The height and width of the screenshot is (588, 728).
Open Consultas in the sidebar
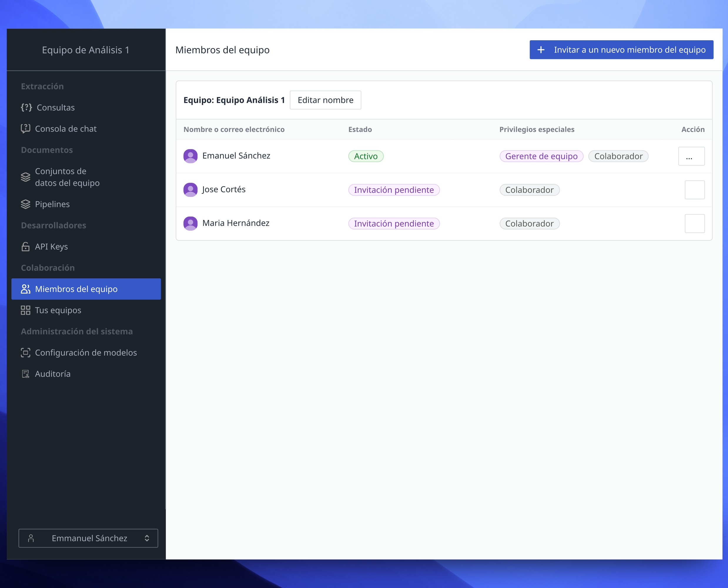(x=86, y=107)
